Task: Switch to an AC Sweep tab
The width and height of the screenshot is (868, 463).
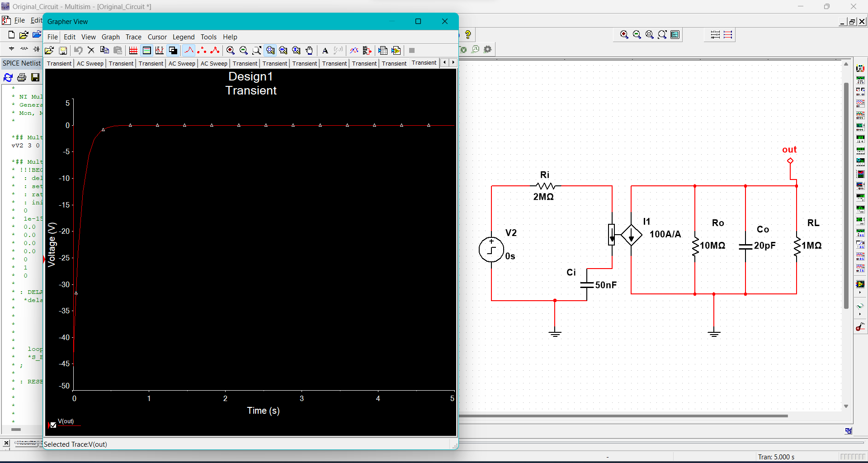Action: coord(90,63)
